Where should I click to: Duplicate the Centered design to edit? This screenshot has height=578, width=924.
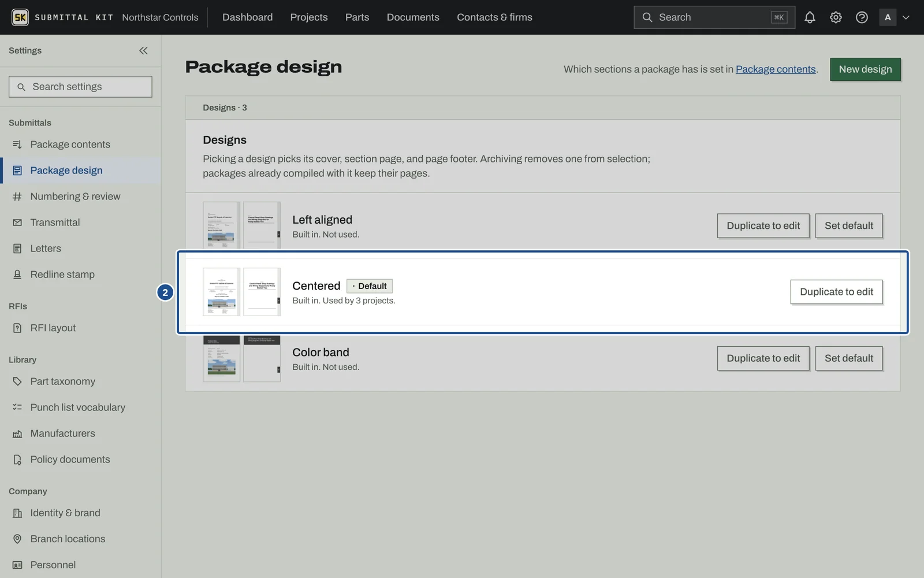(x=836, y=292)
